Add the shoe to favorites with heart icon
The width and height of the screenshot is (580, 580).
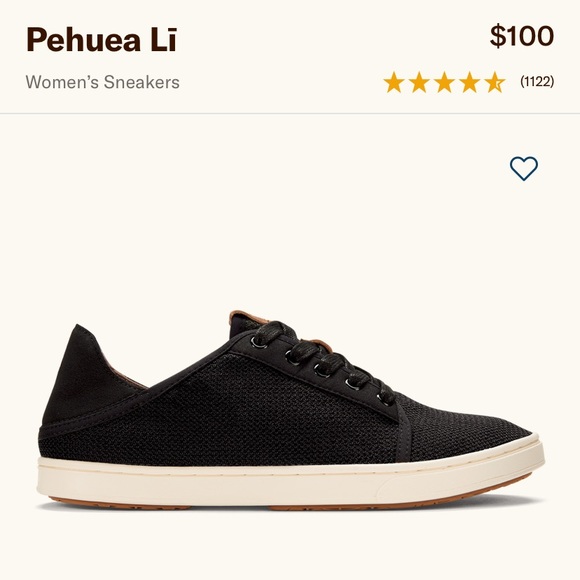524,168
